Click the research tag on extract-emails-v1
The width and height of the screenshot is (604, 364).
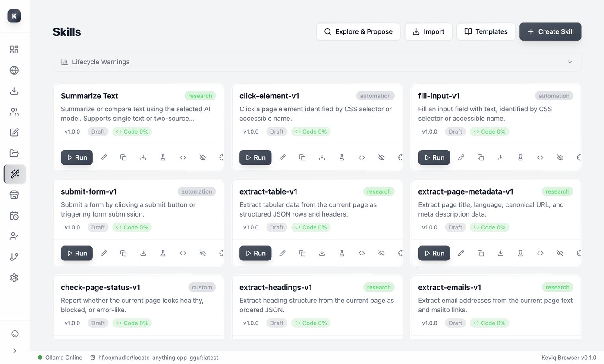[557, 287]
